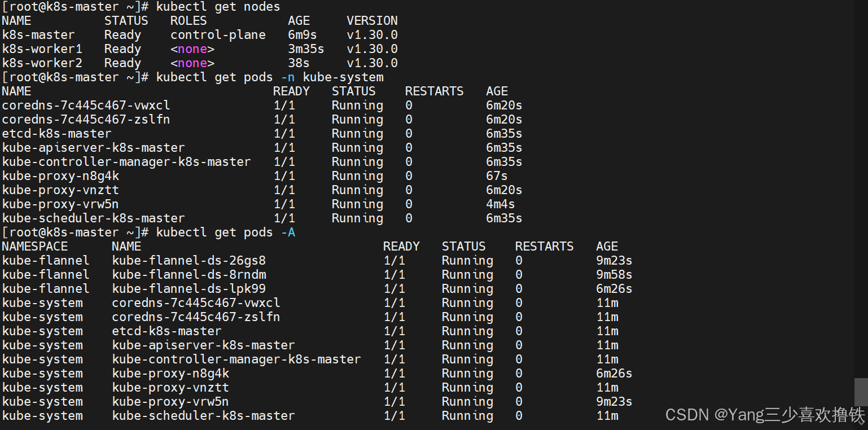Click v1.30.0 version in k8s-worker2 row
Image resolution: width=868 pixels, height=430 pixels.
pos(372,63)
